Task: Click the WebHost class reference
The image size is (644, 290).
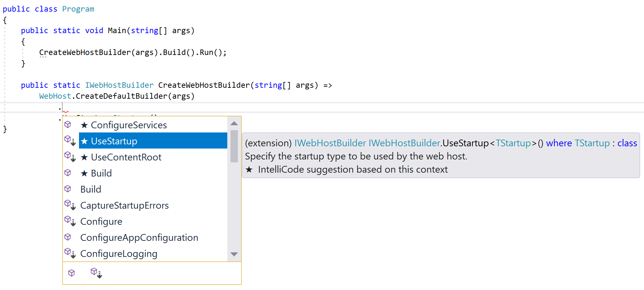Action: (55, 96)
